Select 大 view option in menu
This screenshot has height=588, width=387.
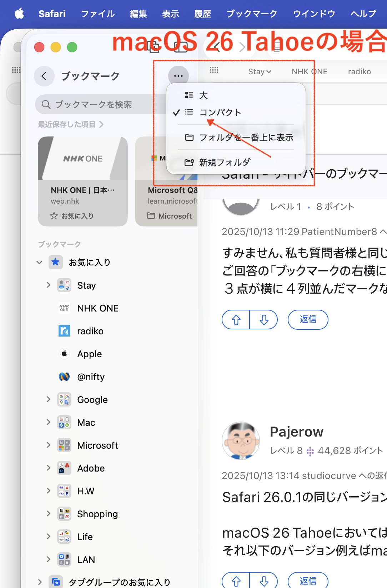(x=236, y=95)
